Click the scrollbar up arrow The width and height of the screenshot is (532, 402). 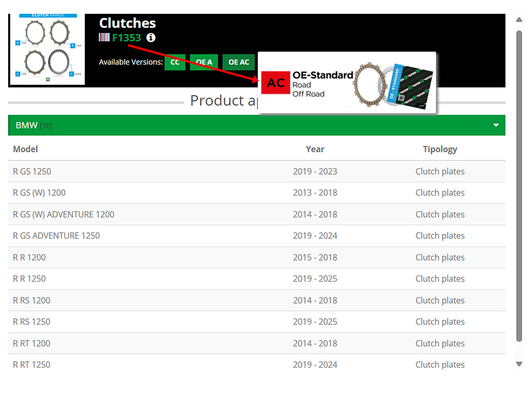(519, 20)
